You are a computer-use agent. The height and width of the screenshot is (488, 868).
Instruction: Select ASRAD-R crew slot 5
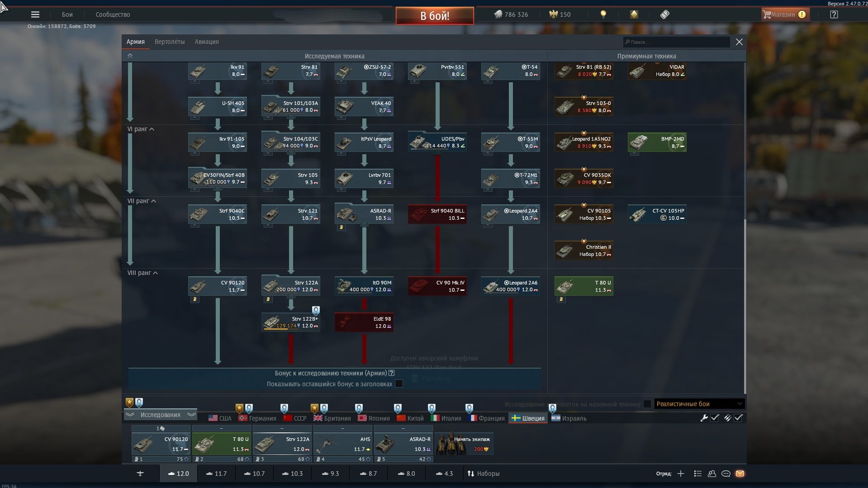click(x=403, y=444)
